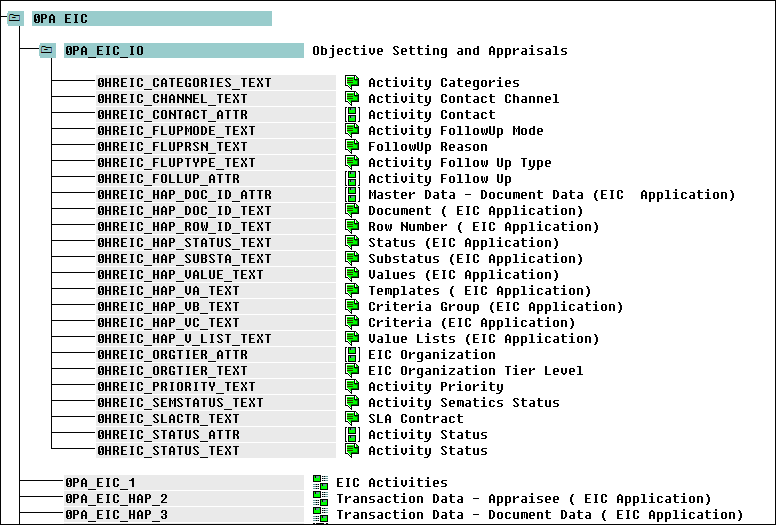This screenshot has height=525, width=776.
Task: Select the 0HREIC_HAP_STATUS_TEXT node
Action: pyautogui.click(x=183, y=243)
